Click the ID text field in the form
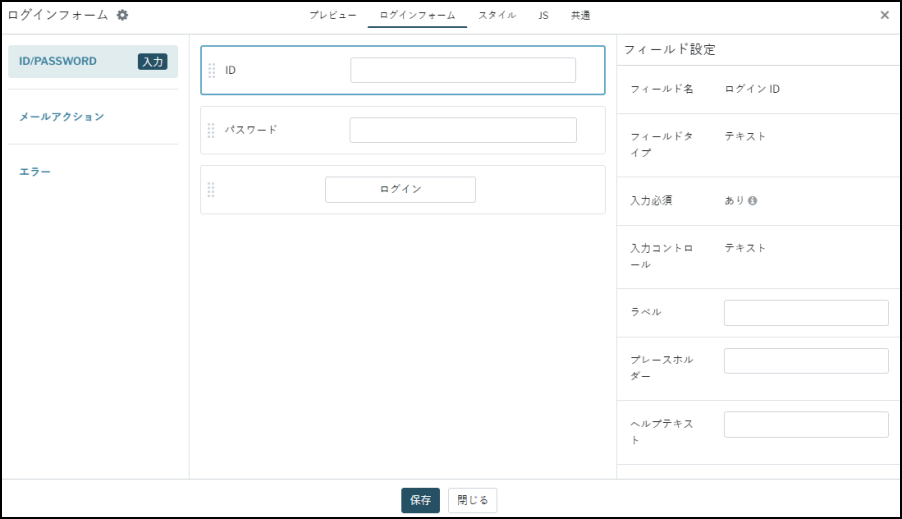The height and width of the screenshot is (519, 902). click(463, 70)
